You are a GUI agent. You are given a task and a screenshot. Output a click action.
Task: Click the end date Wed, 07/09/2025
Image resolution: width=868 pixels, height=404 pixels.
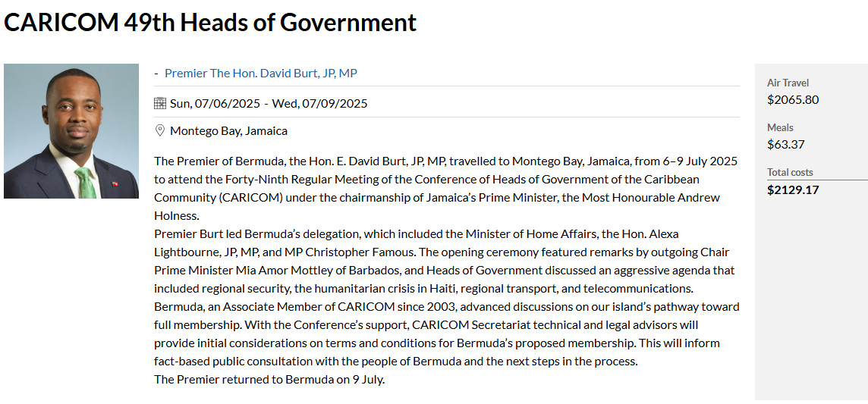(x=319, y=103)
